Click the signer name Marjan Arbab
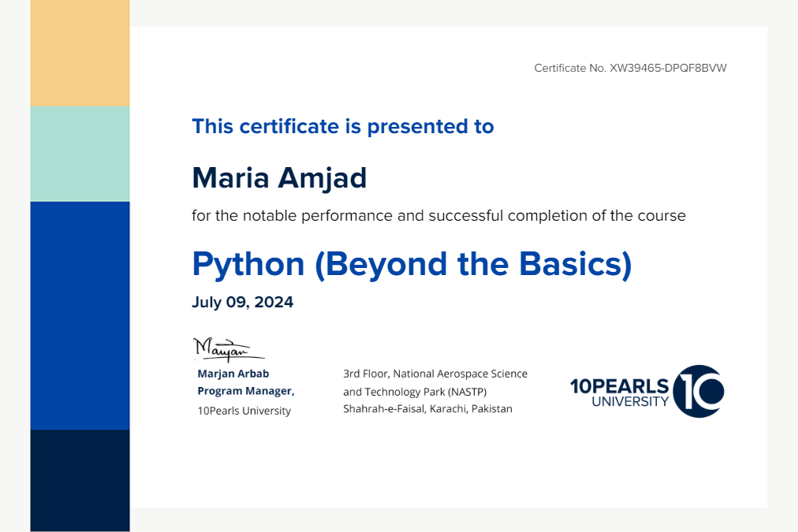Viewport: 798px width, 532px height. coord(233,374)
